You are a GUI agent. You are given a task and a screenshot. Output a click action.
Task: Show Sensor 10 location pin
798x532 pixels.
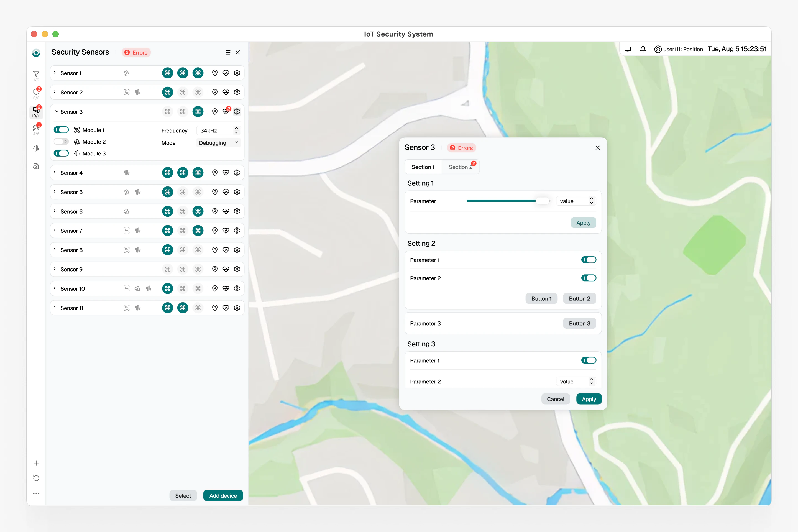click(x=215, y=288)
